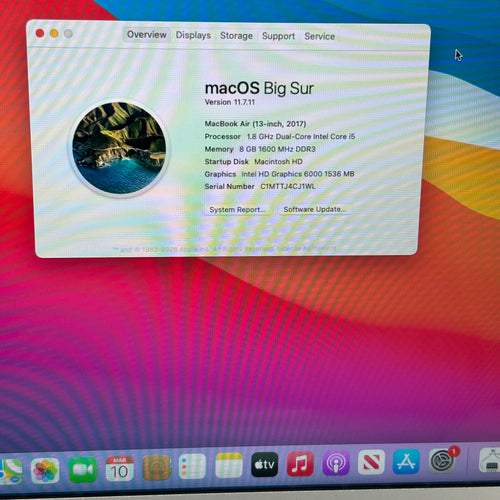The width and height of the screenshot is (500, 500).
Task: Launch FaceTime from the Dock
Action: coord(83,469)
